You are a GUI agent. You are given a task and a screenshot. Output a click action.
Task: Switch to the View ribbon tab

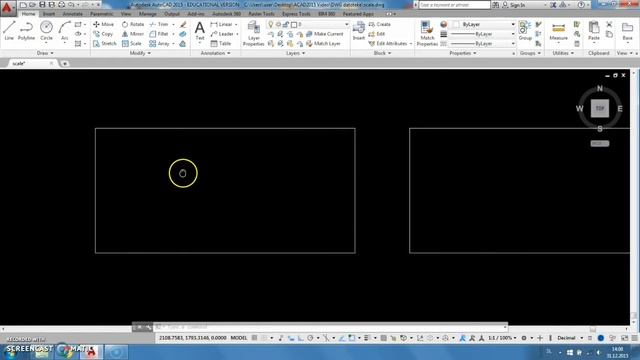(x=126, y=14)
